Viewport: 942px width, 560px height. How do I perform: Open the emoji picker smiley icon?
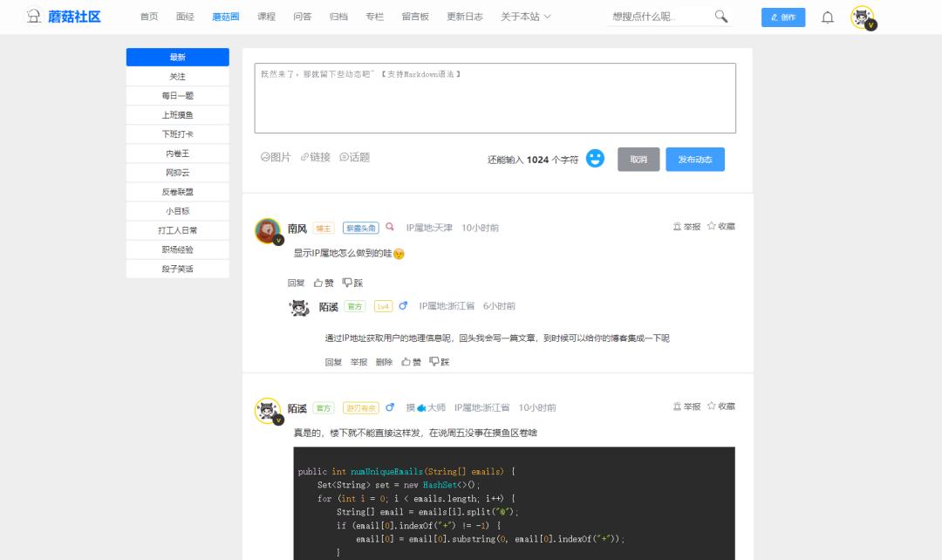(595, 159)
